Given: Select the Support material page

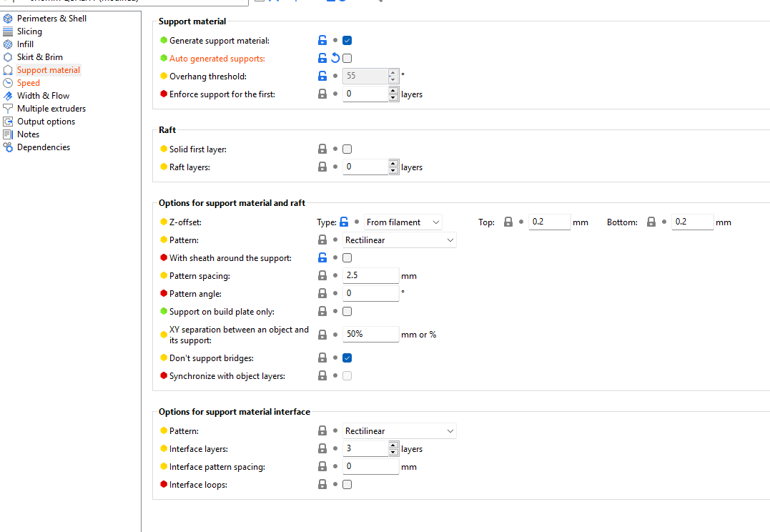Looking at the screenshot, I should point(48,70).
